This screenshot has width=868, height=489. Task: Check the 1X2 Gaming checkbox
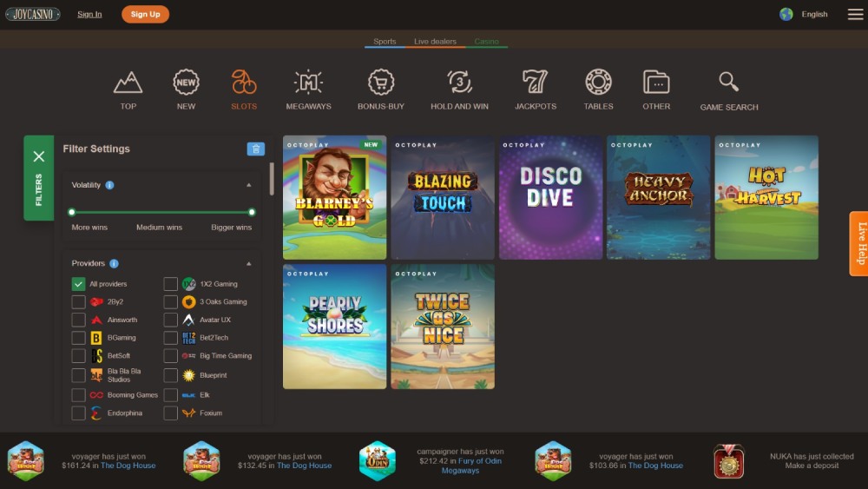[170, 284]
